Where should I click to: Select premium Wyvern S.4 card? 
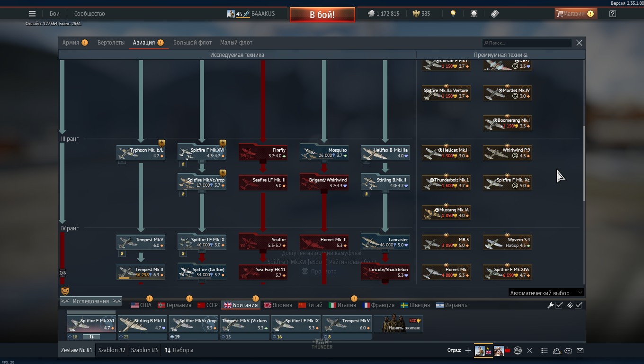point(507,242)
